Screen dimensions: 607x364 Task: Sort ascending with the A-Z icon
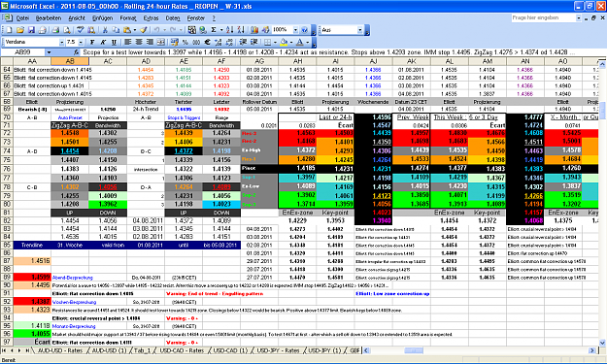coord(229,30)
